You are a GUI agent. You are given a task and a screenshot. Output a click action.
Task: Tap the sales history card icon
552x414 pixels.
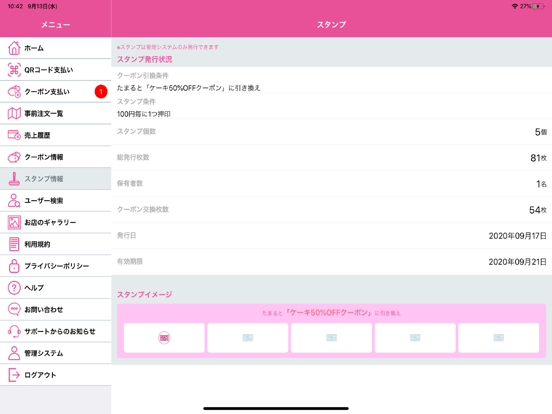tap(14, 135)
